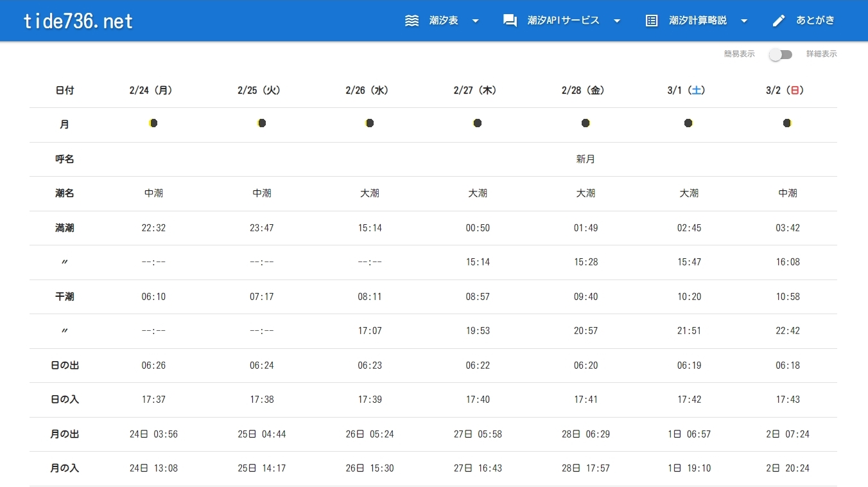Click the 月の入 row header
The image size is (868, 487).
click(64, 468)
